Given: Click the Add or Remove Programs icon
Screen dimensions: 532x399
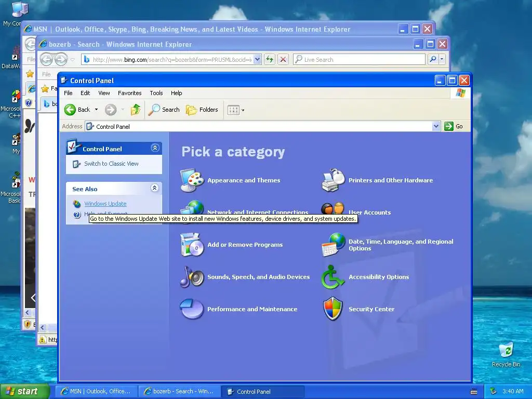Looking at the screenshot, I should pos(192,245).
